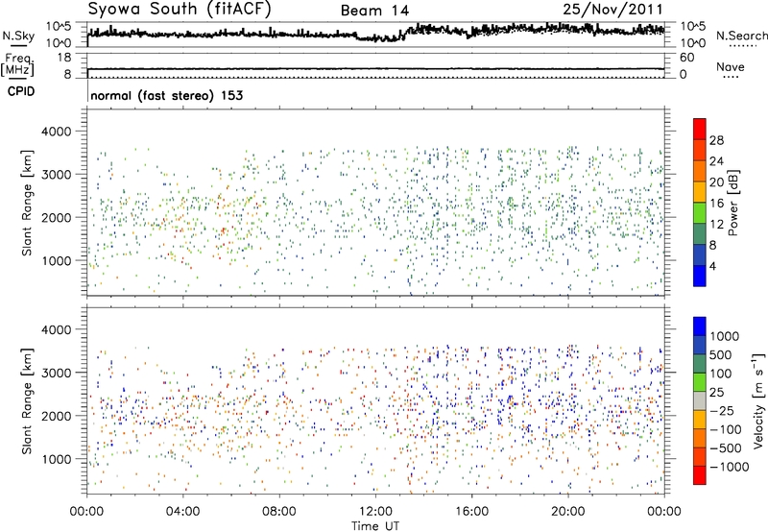Click the '12:00' time axis label
The height and width of the screenshot is (532, 768).
(375, 512)
